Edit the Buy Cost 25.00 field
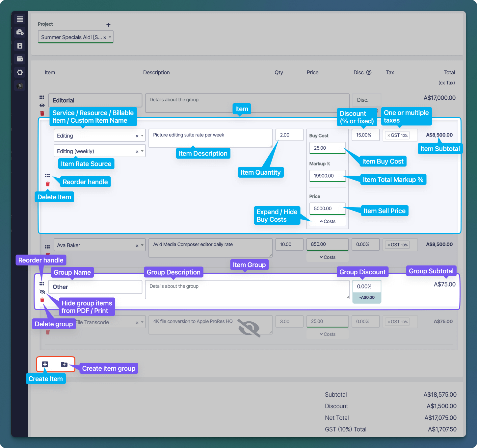 click(328, 148)
